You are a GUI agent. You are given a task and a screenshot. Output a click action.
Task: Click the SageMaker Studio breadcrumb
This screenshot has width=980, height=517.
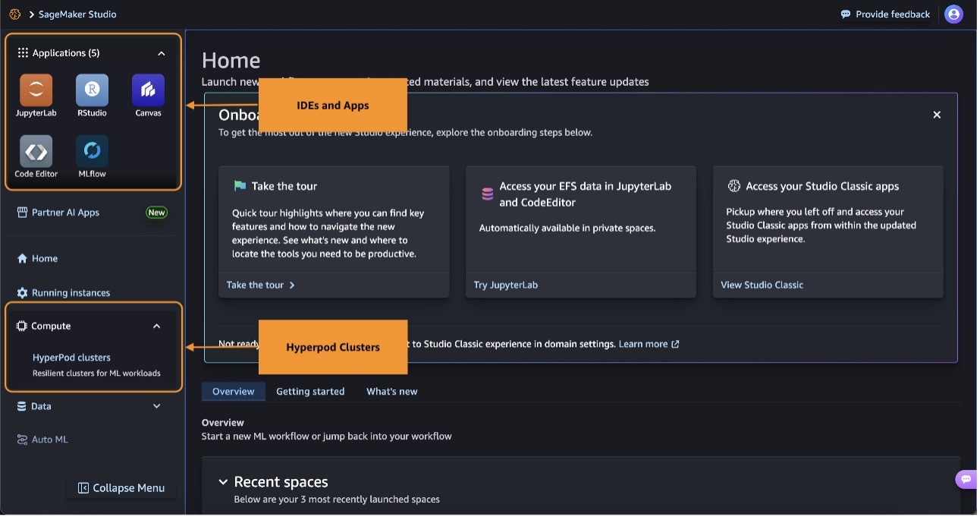tap(77, 14)
